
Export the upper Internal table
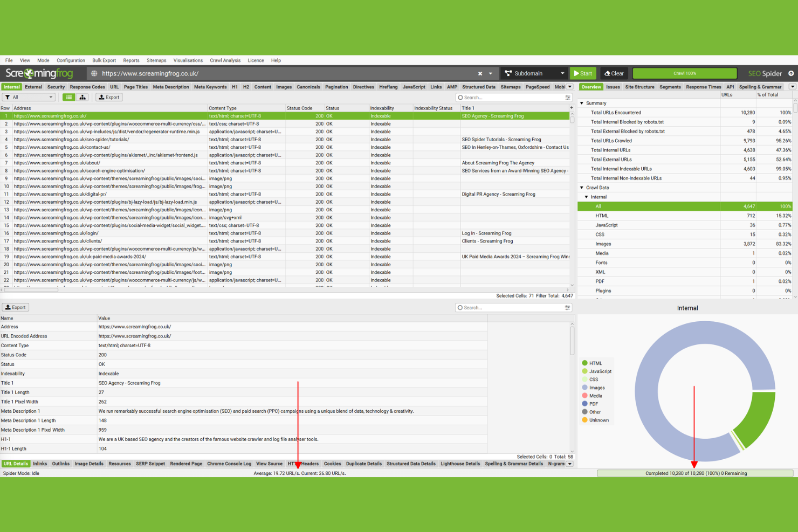(x=109, y=98)
